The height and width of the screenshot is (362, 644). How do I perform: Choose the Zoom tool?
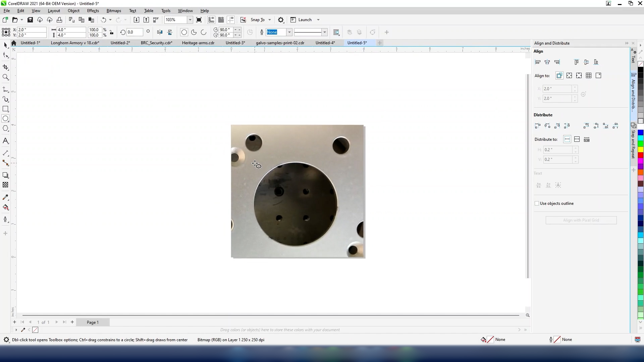(5, 77)
